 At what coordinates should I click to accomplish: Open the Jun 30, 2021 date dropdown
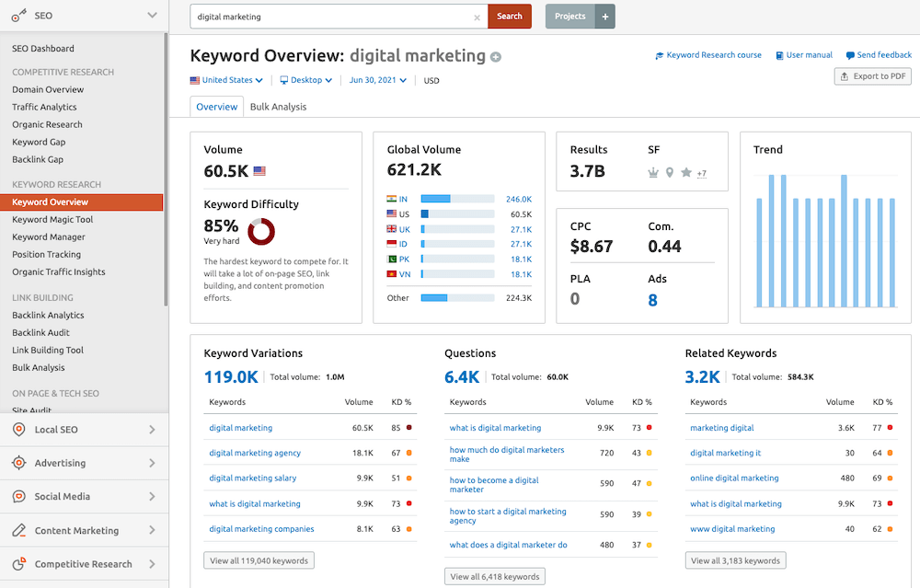(378, 80)
